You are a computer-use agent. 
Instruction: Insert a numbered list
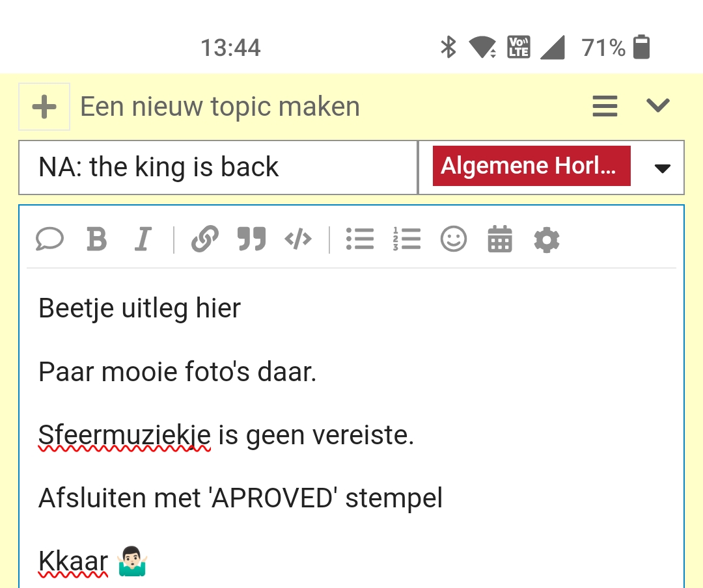pos(407,239)
